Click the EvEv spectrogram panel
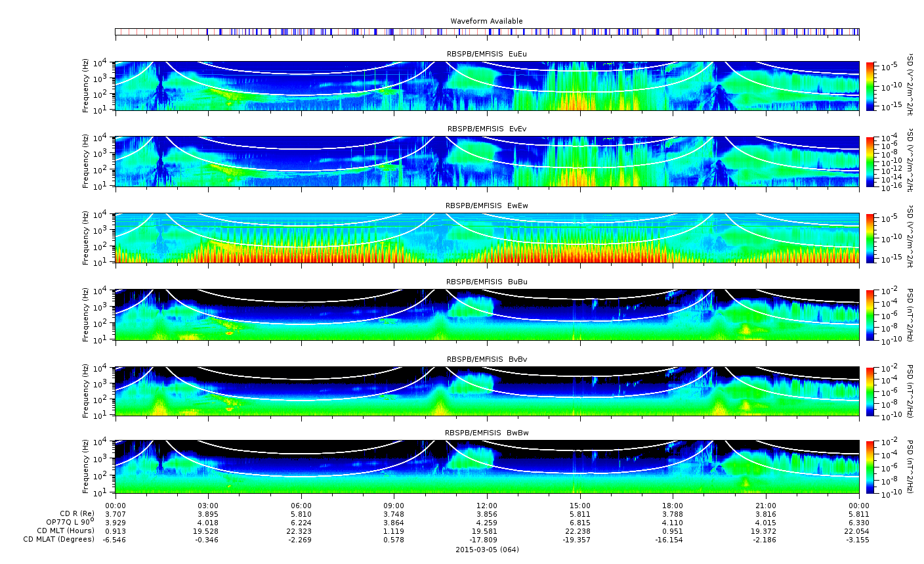924x564 pixels. click(487, 162)
